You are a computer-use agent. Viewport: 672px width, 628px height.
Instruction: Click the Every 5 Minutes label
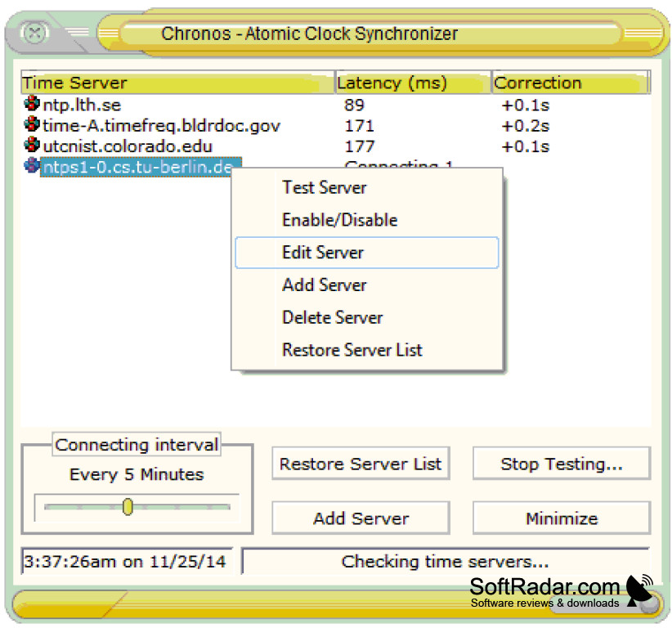pos(137,474)
